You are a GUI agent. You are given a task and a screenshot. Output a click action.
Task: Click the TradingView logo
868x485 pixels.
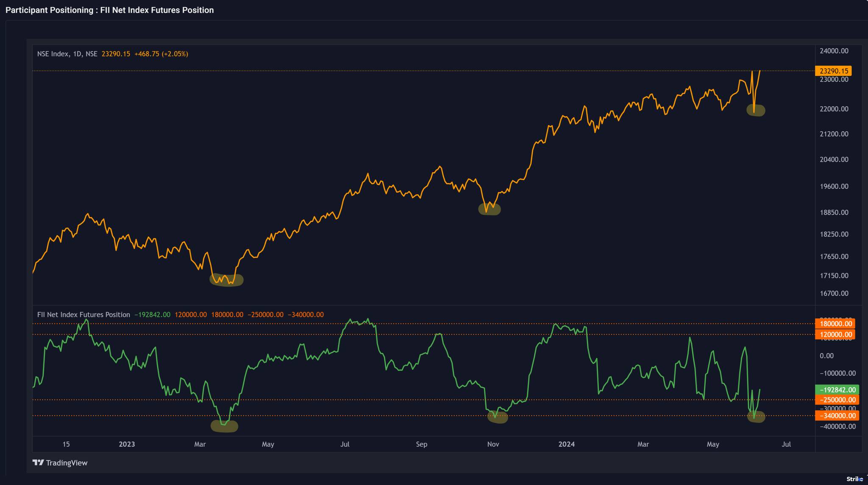click(60, 463)
